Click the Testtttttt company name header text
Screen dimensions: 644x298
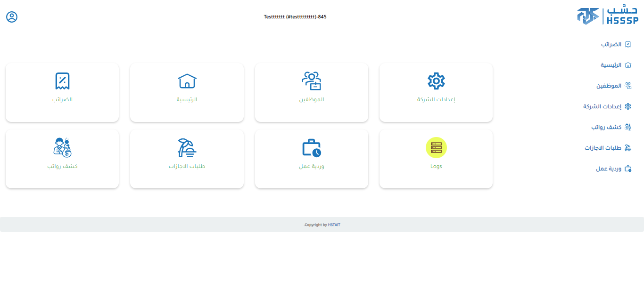[x=295, y=17]
